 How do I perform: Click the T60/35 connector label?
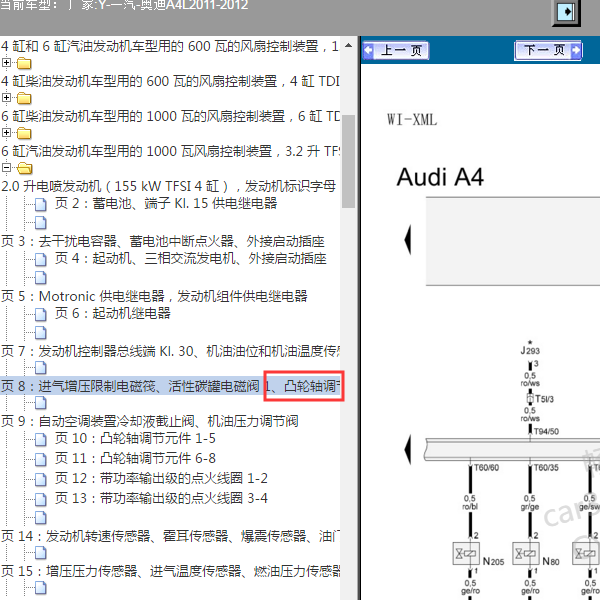[x=546, y=468]
